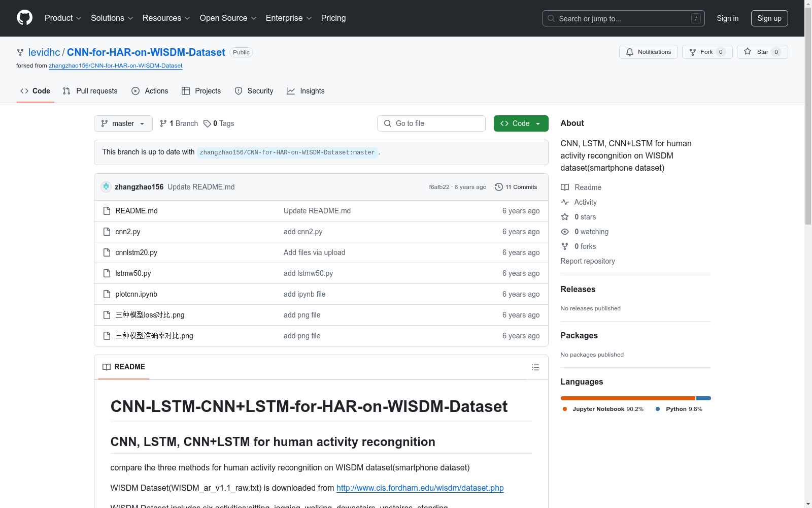The width and height of the screenshot is (812, 508).
Task: Click the Go to file search field
Action: click(x=431, y=123)
